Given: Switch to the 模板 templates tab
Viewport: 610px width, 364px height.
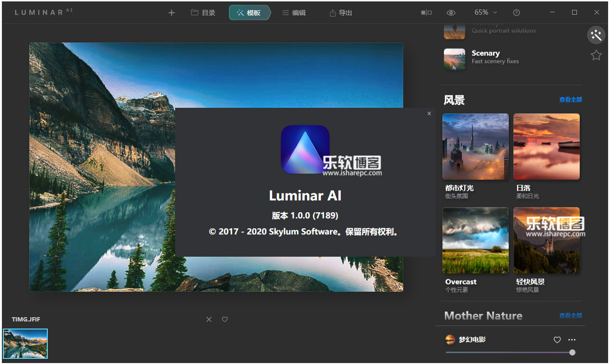Looking at the screenshot, I should [249, 13].
